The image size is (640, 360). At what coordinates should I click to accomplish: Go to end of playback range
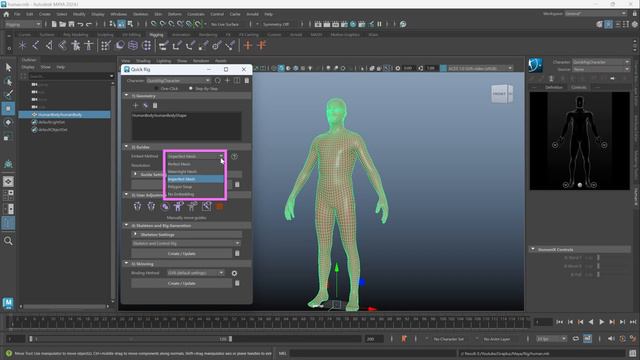pos(633,322)
